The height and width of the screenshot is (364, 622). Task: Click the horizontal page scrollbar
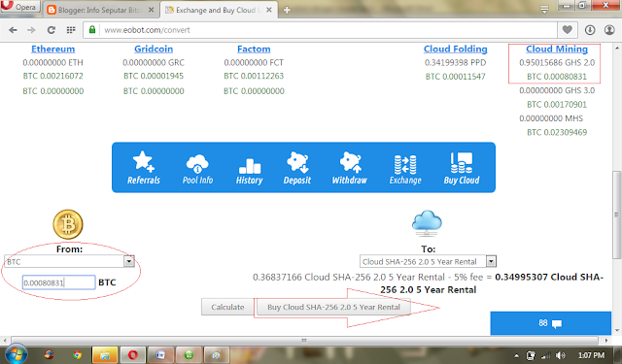pos(304,341)
